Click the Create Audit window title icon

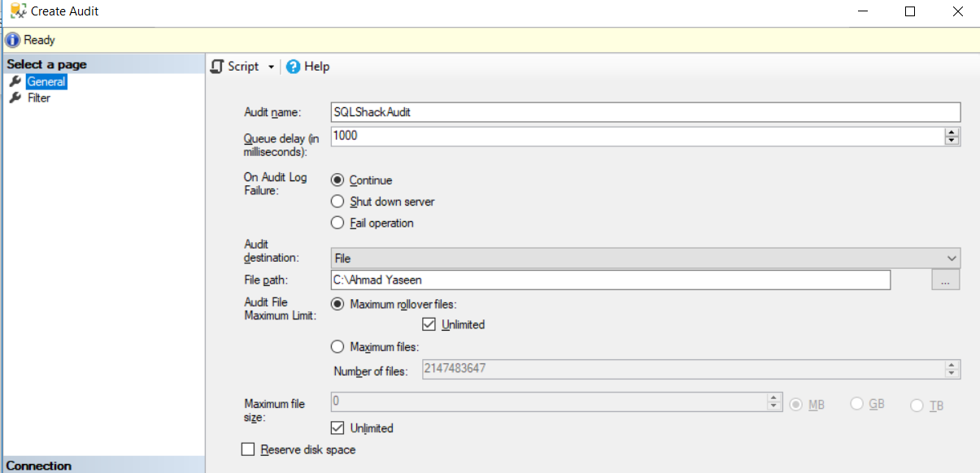coord(17,11)
